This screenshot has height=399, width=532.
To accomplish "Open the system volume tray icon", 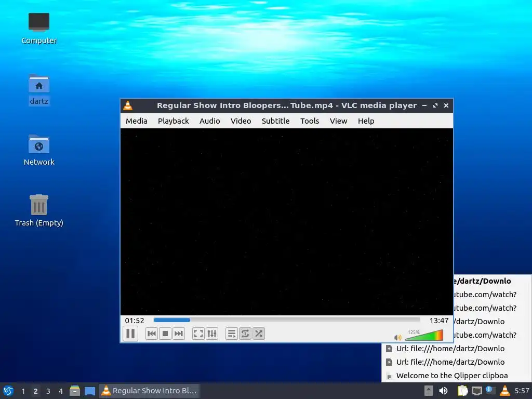I will coord(443,391).
